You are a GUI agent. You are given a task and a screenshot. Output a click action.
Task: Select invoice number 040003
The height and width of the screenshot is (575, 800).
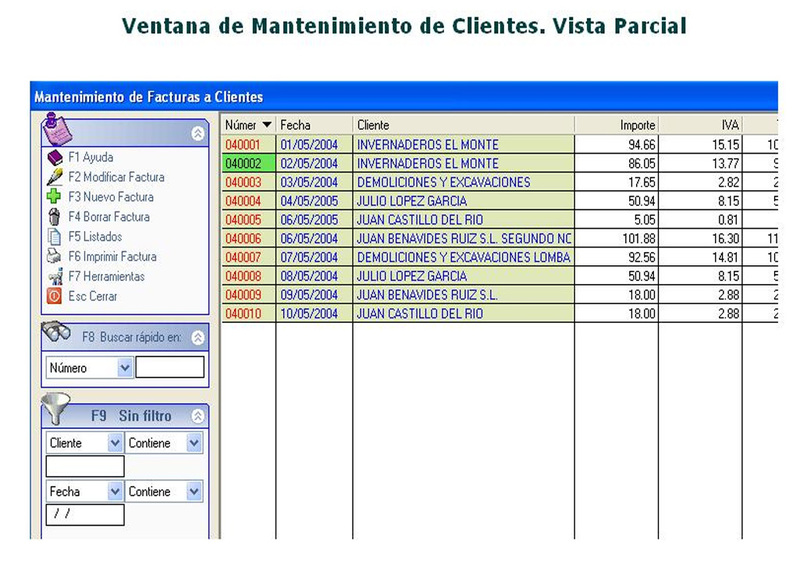[243, 183]
